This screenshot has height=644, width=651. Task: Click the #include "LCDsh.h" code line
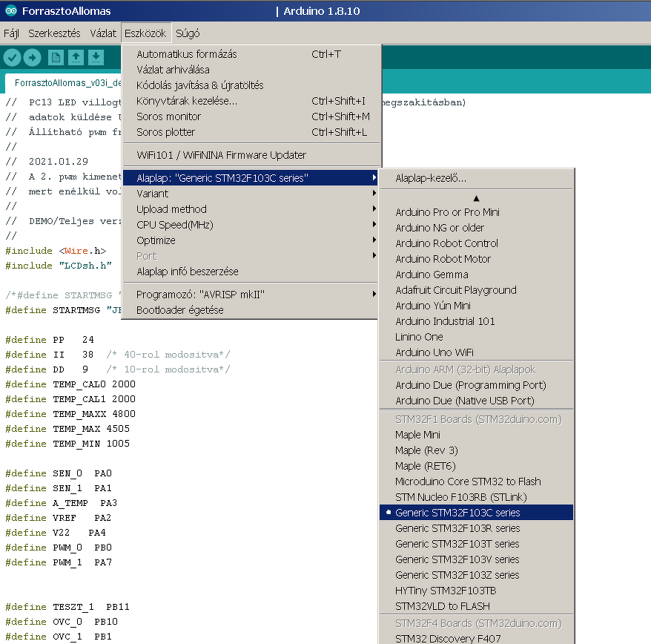[x=59, y=266]
